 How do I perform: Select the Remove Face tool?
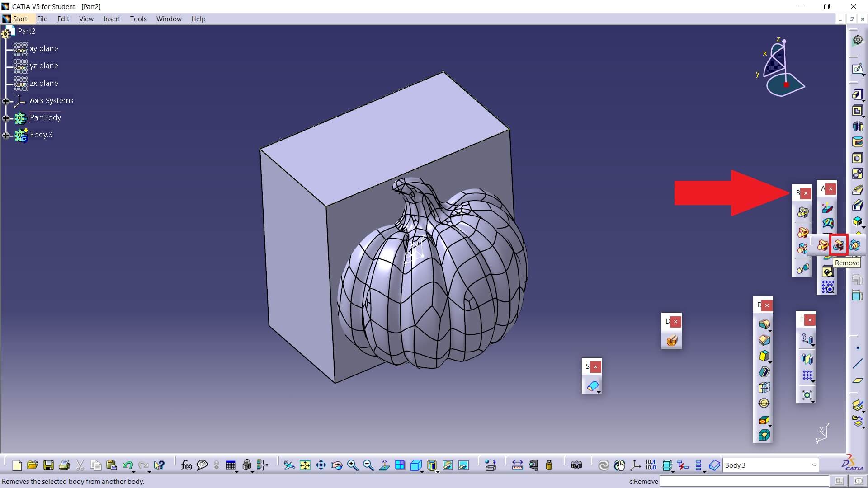(764, 420)
